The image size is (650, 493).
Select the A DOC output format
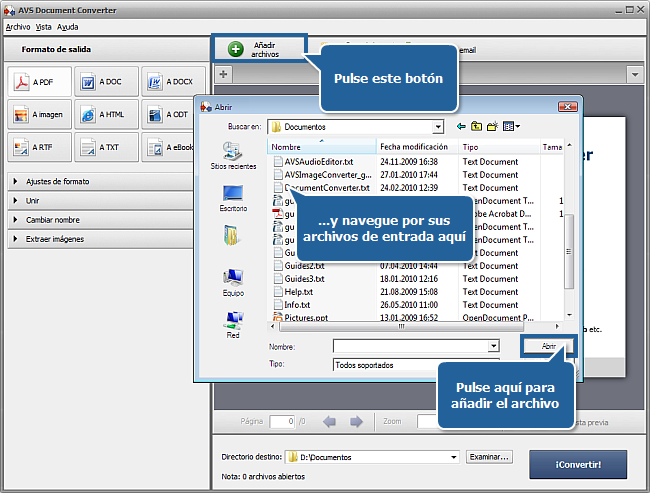pyautogui.click(x=106, y=82)
